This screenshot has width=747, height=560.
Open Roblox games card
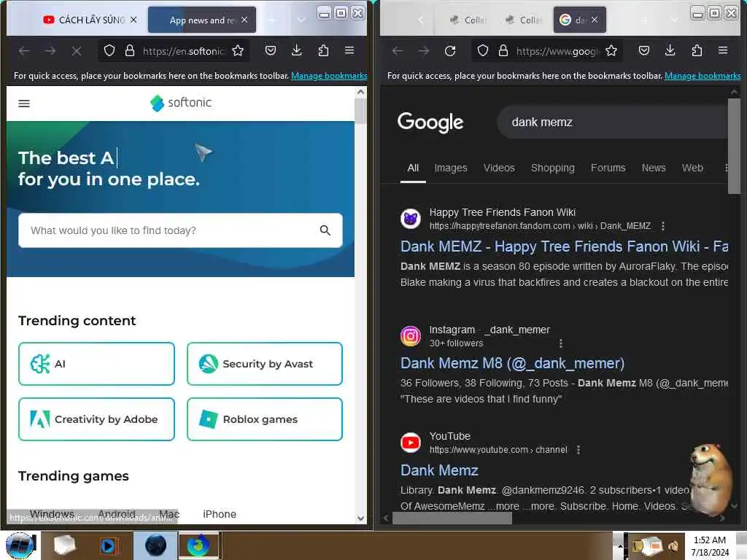tap(265, 419)
